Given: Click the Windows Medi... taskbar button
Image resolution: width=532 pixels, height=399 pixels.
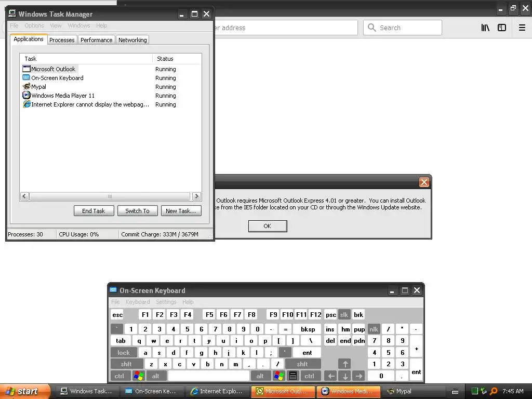Looking at the screenshot, I should coord(349,391).
